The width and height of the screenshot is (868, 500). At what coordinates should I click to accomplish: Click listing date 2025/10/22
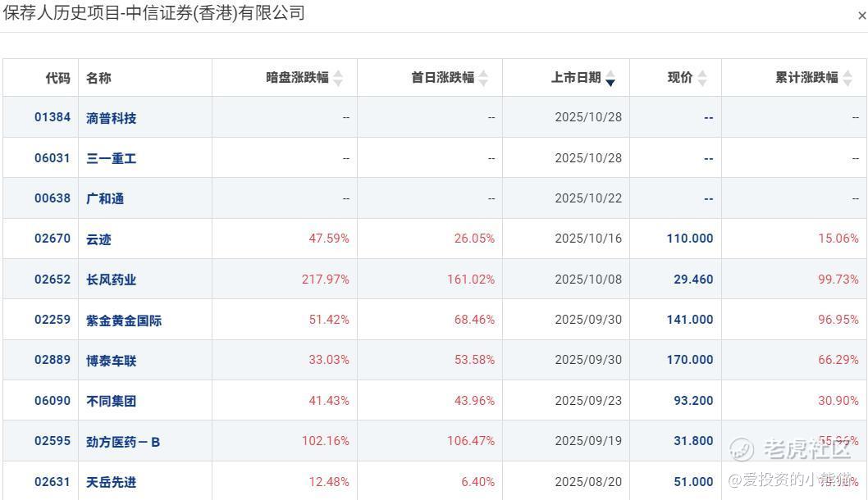588,198
